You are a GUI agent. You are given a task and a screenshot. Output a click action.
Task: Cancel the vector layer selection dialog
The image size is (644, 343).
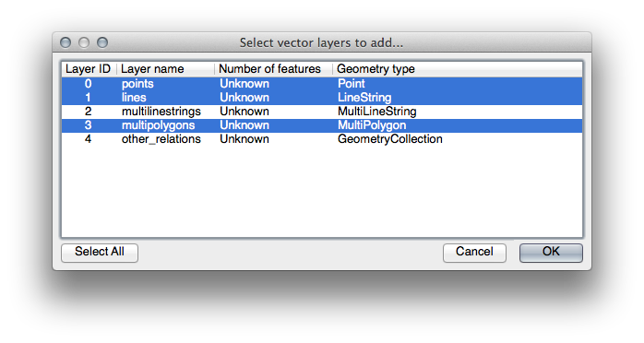point(474,253)
